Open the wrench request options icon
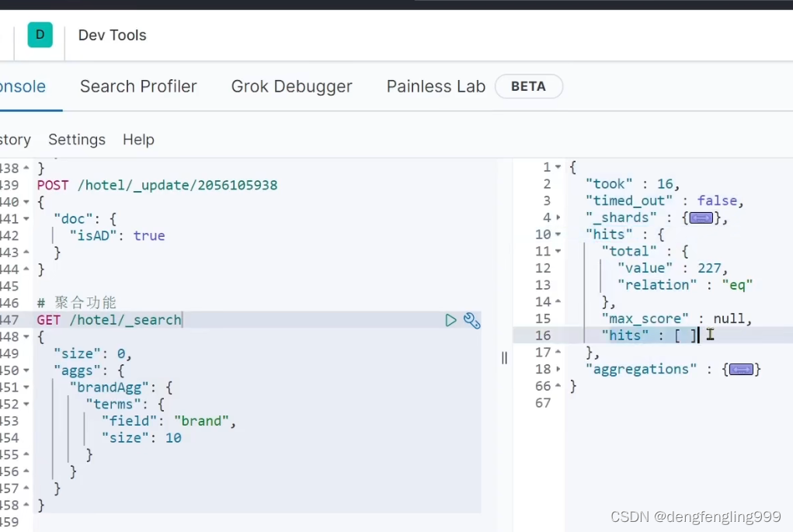The width and height of the screenshot is (793, 532). click(x=471, y=320)
